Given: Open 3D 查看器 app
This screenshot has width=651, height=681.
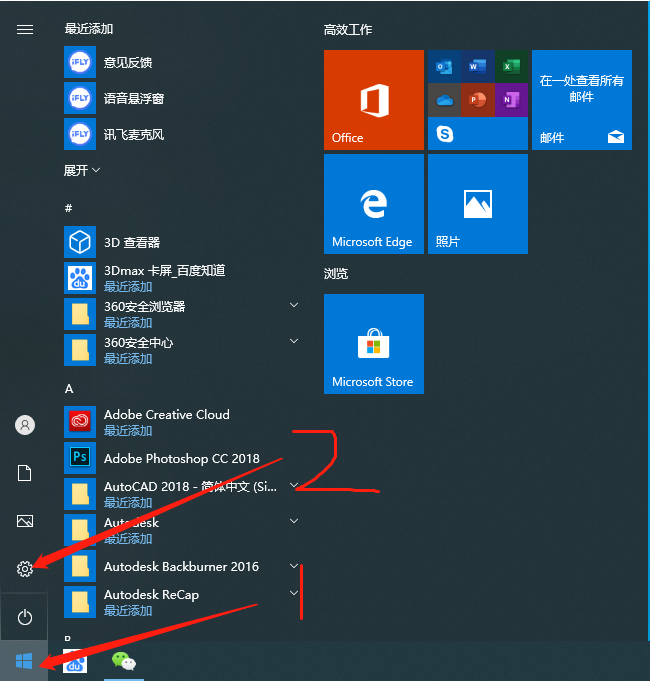Looking at the screenshot, I should pos(182,242).
